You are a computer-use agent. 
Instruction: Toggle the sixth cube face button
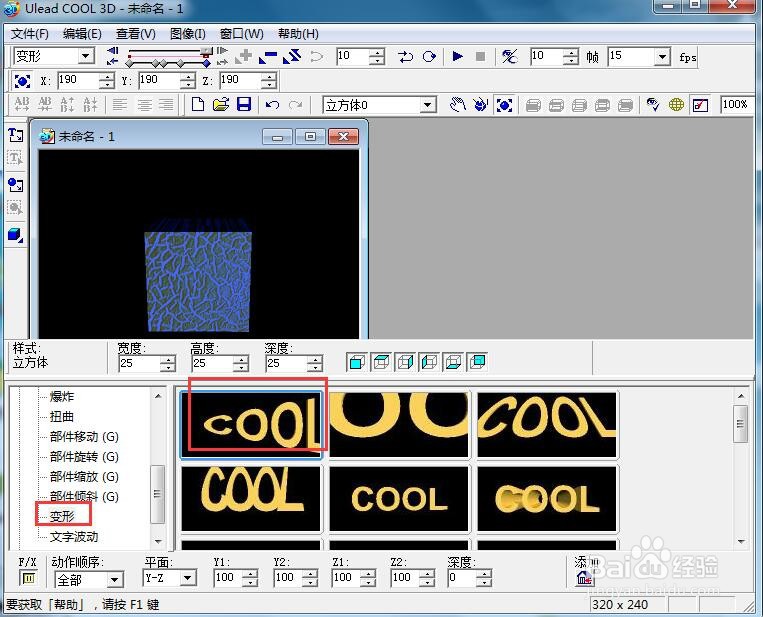[477, 363]
